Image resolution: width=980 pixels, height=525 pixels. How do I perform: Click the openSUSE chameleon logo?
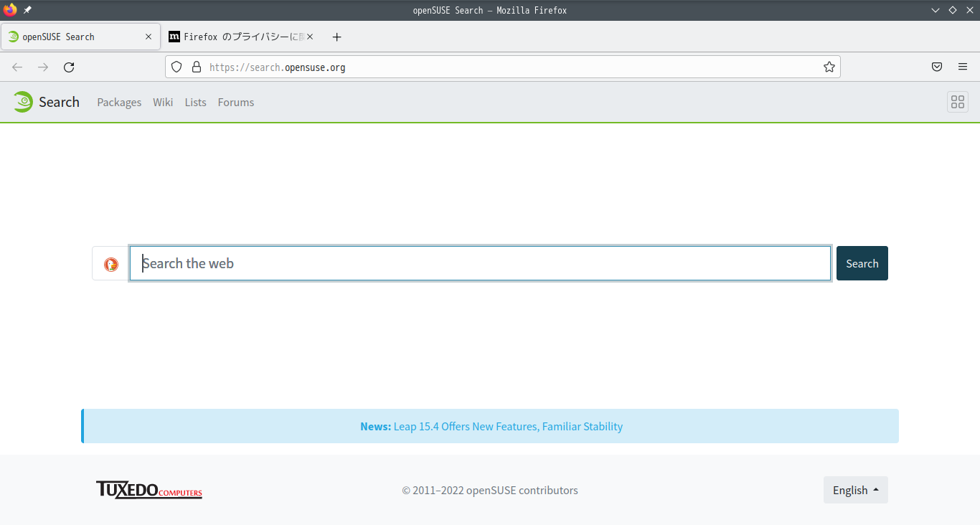23,102
